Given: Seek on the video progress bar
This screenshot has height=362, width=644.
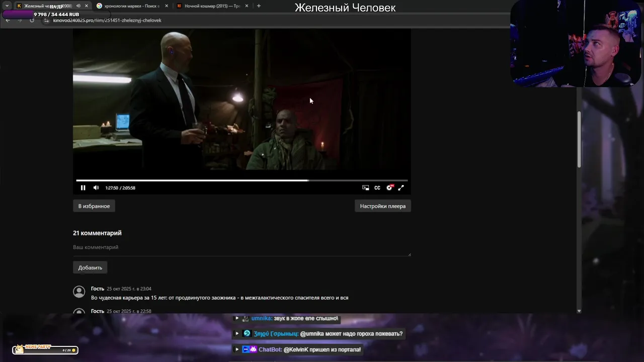Looking at the screenshot, I should coord(242,180).
